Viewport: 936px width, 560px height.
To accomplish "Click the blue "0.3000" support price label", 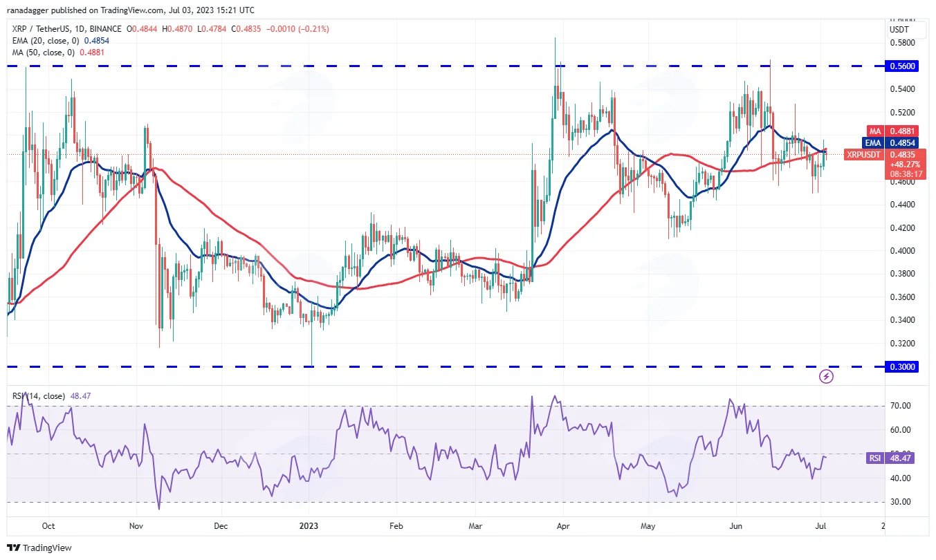I will pyautogui.click(x=903, y=366).
